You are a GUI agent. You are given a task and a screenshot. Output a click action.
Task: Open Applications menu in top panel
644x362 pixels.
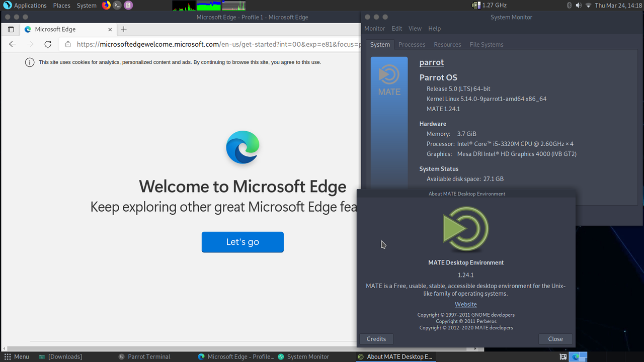pyautogui.click(x=30, y=6)
